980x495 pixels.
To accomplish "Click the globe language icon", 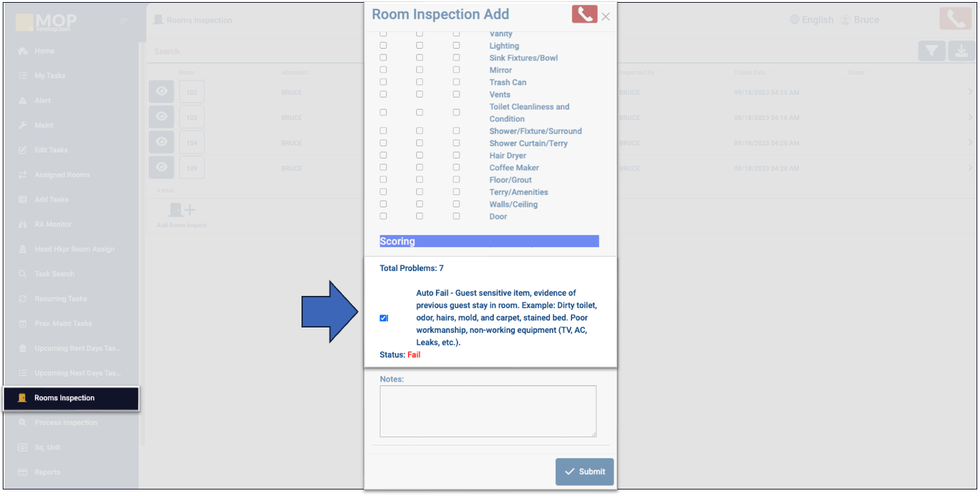I will [795, 20].
